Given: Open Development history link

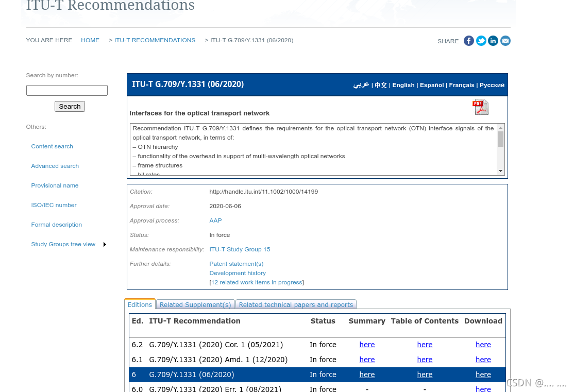Looking at the screenshot, I should [x=238, y=273].
